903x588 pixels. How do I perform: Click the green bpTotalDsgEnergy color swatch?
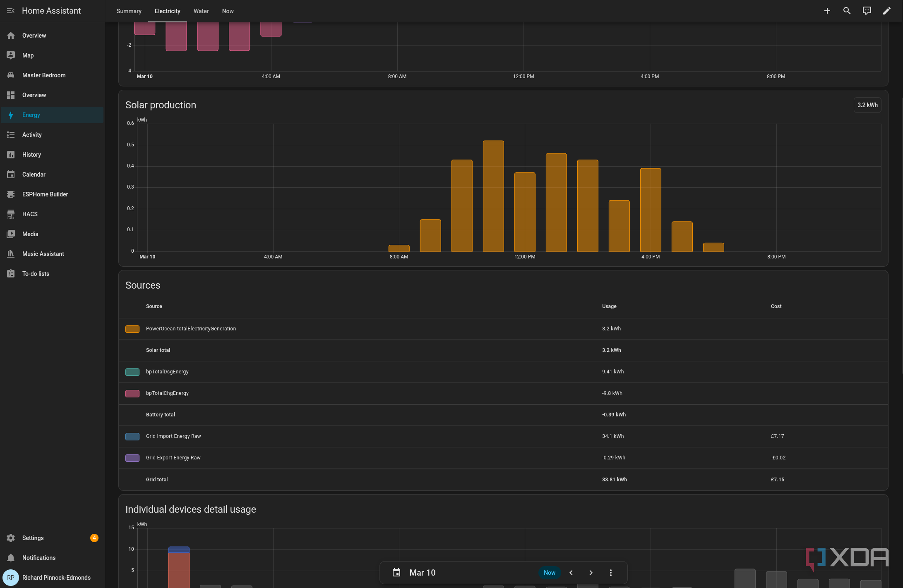coord(132,372)
